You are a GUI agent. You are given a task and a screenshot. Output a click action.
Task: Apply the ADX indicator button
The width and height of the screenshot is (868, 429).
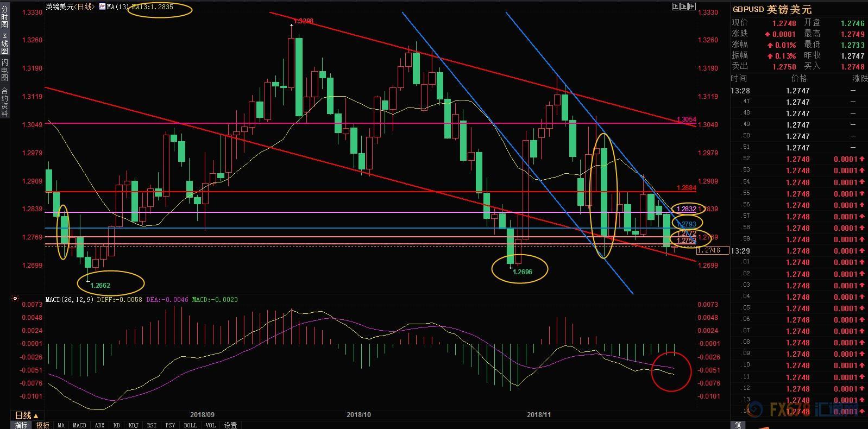[x=99, y=425]
